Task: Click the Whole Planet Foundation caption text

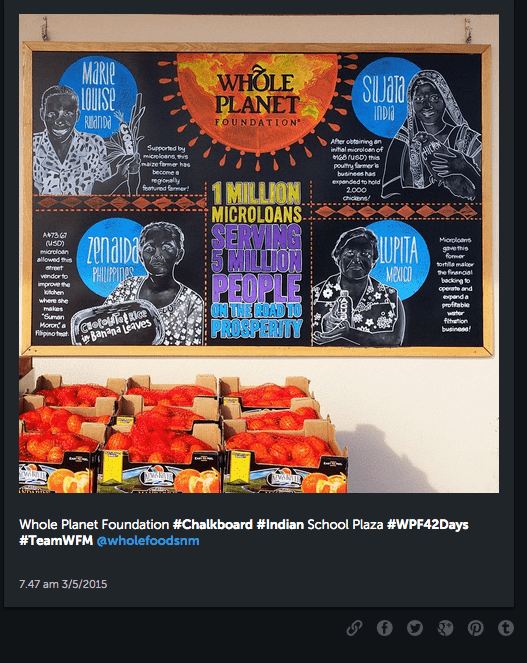Action: tap(94, 525)
